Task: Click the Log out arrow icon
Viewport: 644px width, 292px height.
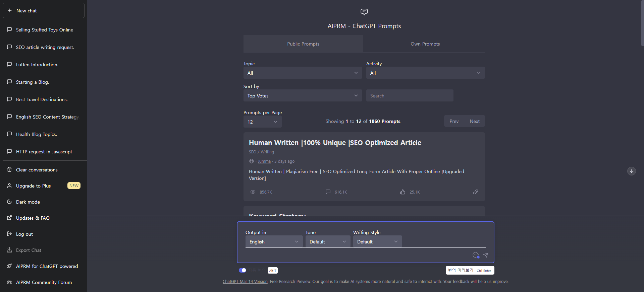Action: click(x=9, y=234)
